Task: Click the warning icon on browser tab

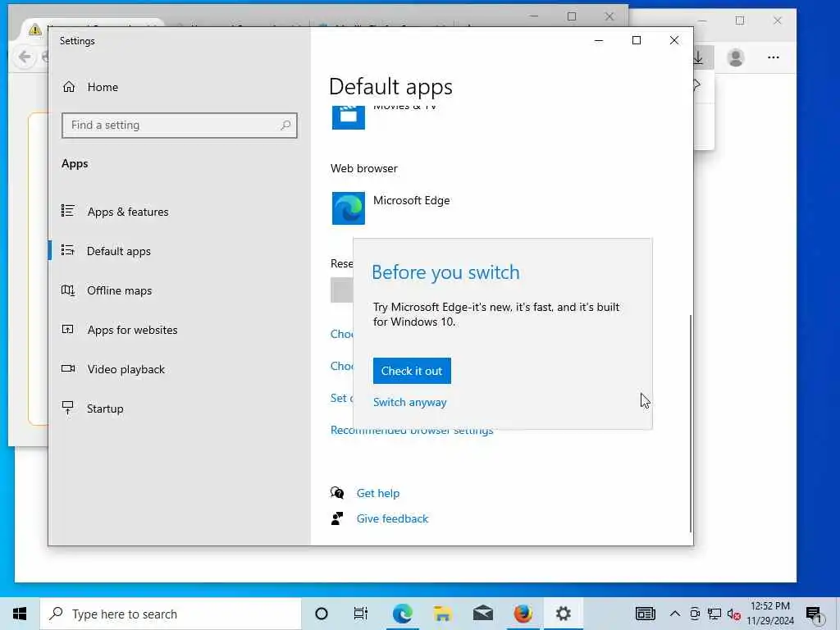Action: tap(35, 30)
